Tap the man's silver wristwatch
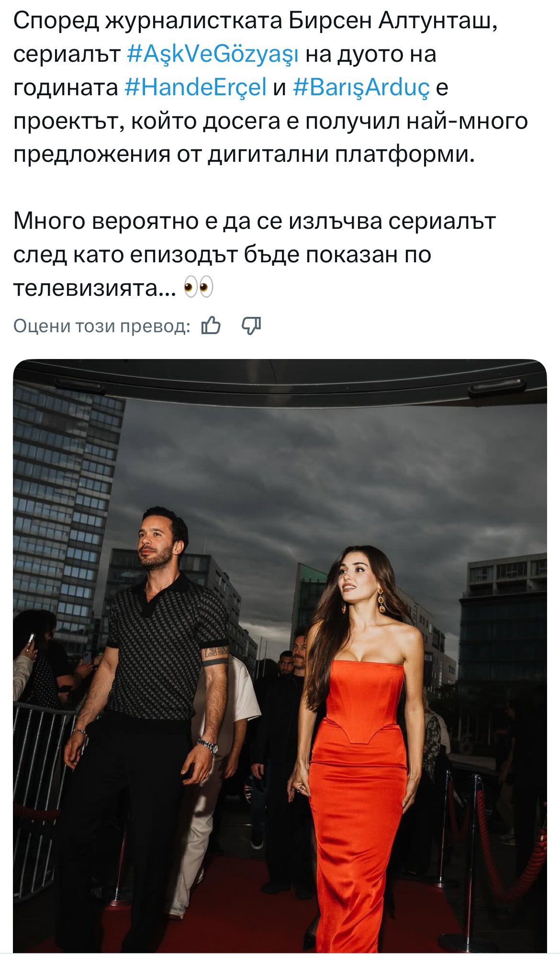This screenshot has width=560, height=965. pyautogui.click(x=209, y=746)
